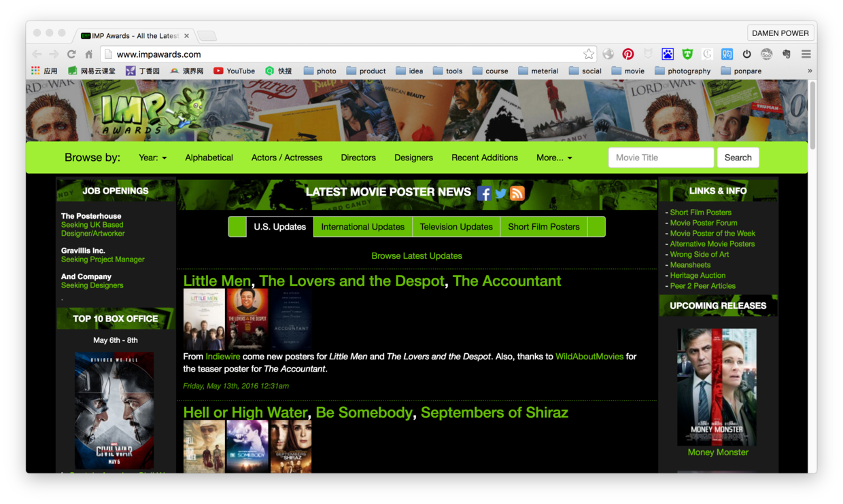Open Movie Poster Forum link

point(704,223)
